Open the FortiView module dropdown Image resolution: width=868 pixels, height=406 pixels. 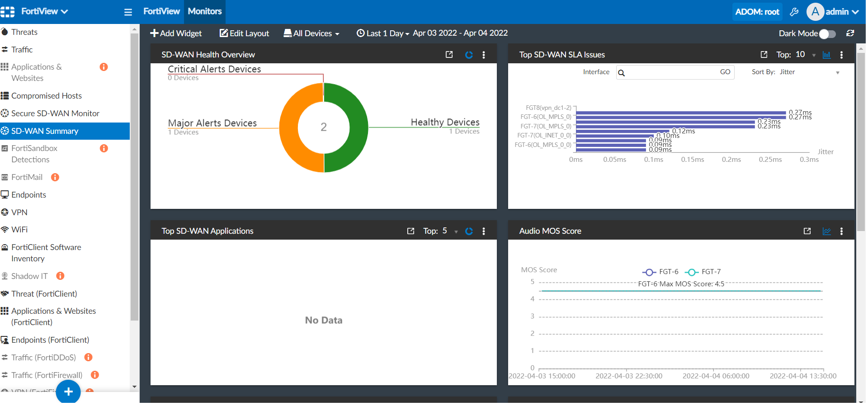pos(44,11)
